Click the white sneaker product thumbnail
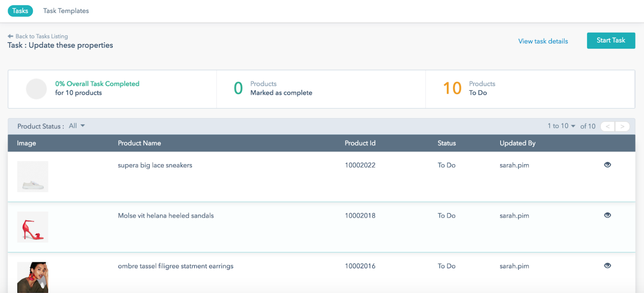Screen dimensions: 644x293 33,176
